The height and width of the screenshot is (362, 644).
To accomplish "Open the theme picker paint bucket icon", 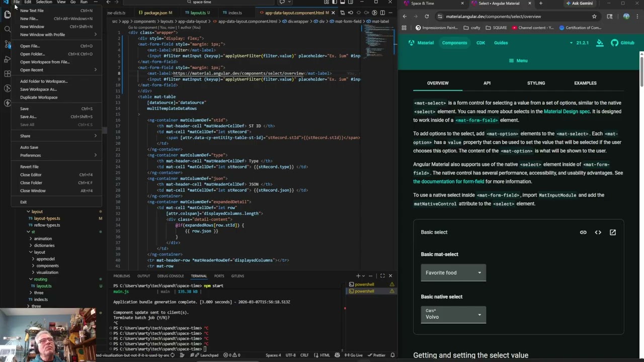I will [x=600, y=43].
